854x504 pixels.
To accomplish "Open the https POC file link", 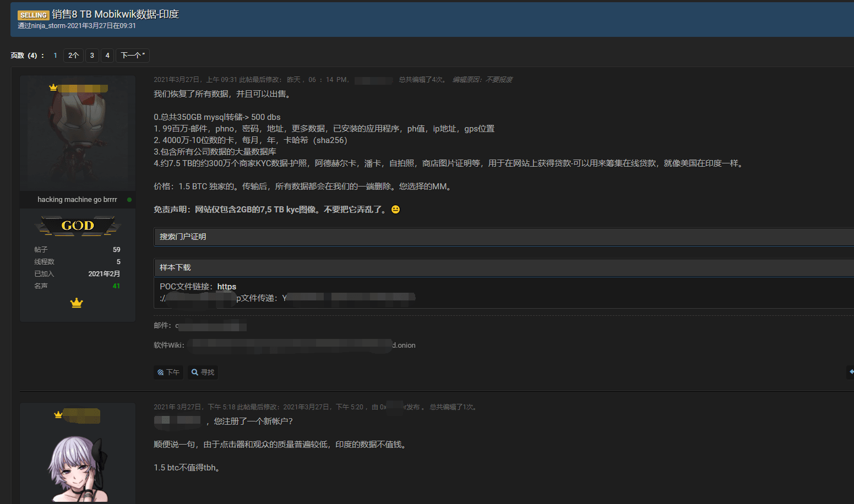I will pos(226,287).
